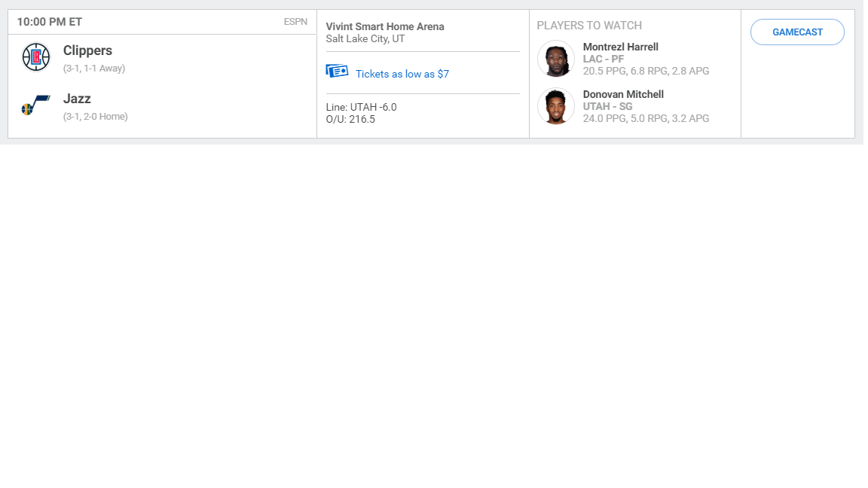The width and height of the screenshot is (868, 488).
Task: Click the 10:00 PM ET game time
Action: pos(50,22)
